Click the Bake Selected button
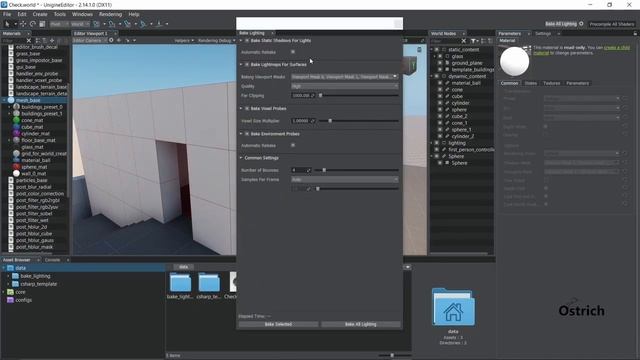The width and height of the screenshot is (640, 360). click(x=278, y=324)
